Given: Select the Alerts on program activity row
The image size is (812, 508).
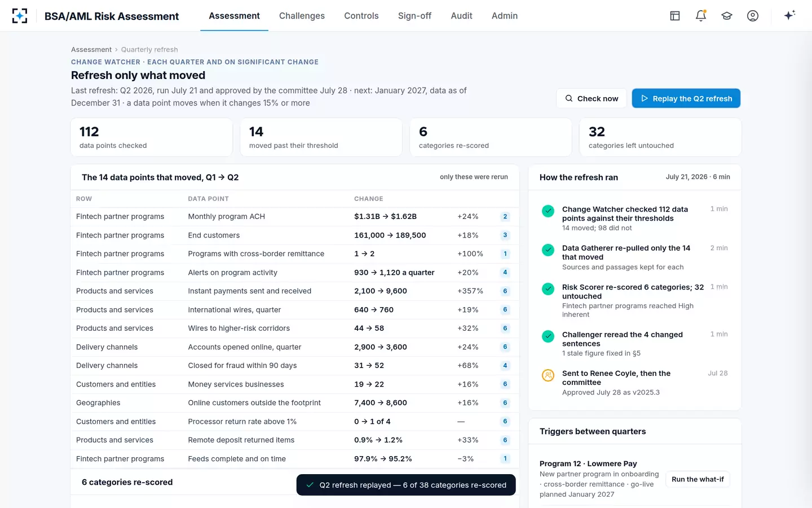Looking at the screenshot, I should [295, 273].
